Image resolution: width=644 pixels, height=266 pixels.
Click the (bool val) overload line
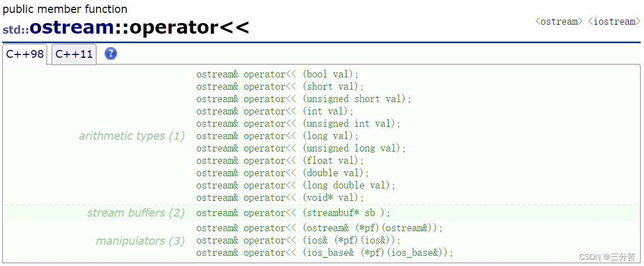(278, 75)
